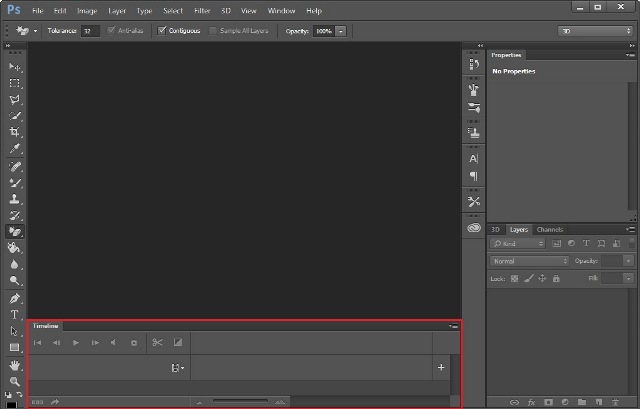Toggle lock all padlock icon
This screenshot has width=640, height=409.
click(x=556, y=279)
